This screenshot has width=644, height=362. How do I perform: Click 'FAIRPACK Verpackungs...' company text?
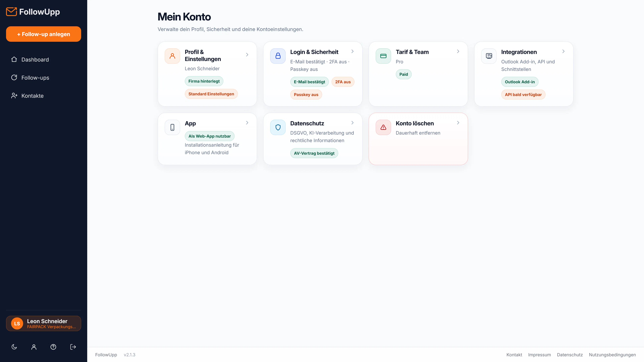(51, 327)
